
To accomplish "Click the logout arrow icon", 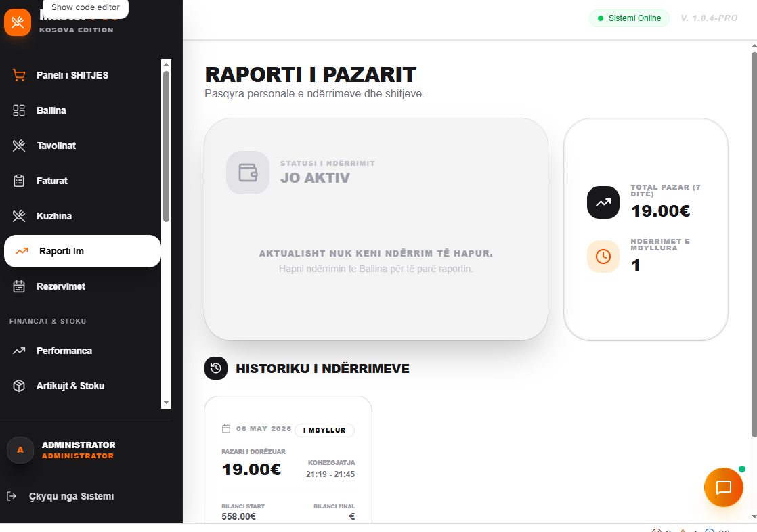I will point(12,496).
